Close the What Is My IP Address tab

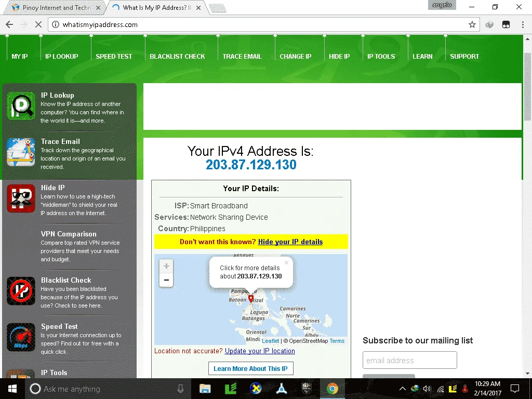tap(198, 7)
